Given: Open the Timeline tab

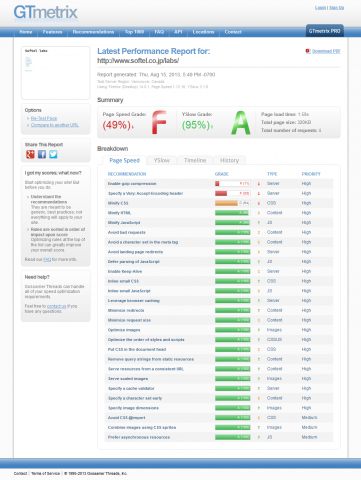Looking at the screenshot, I should coord(195,160).
